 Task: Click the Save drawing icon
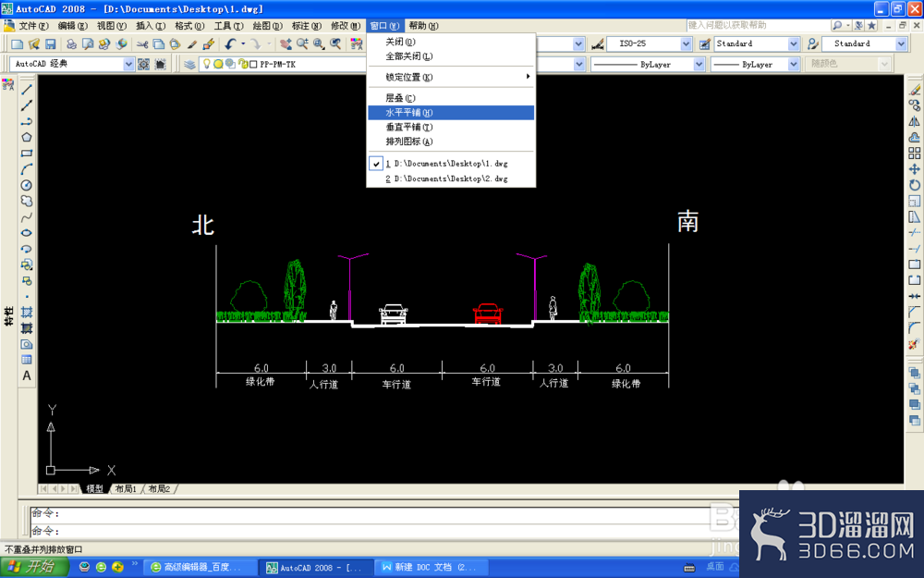[51, 44]
